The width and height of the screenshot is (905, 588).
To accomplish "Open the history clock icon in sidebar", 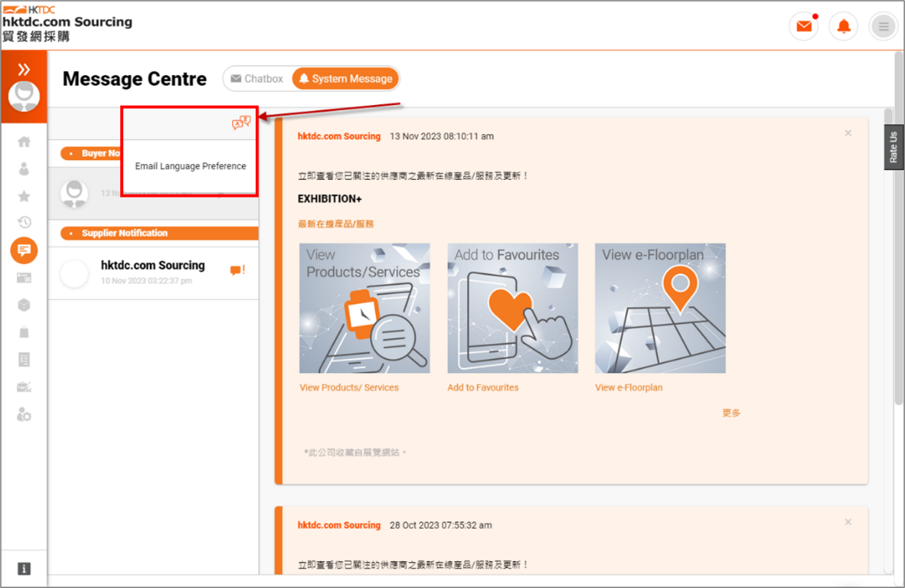I will coord(24,223).
